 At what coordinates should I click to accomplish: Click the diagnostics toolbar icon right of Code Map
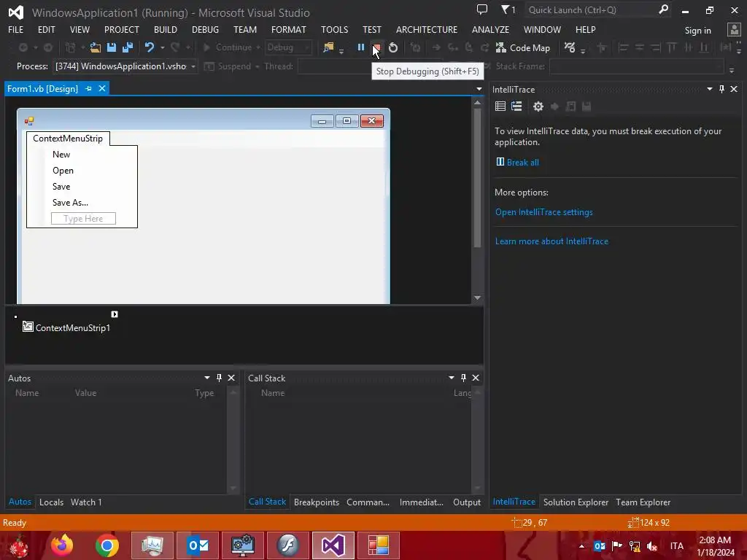tap(570, 47)
